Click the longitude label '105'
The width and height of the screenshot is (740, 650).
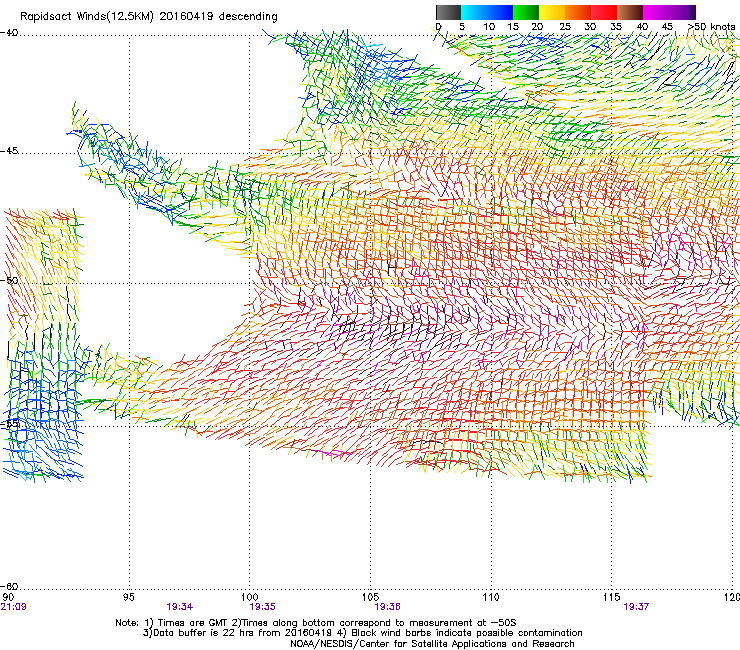pyautogui.click(x=370, y=597)
